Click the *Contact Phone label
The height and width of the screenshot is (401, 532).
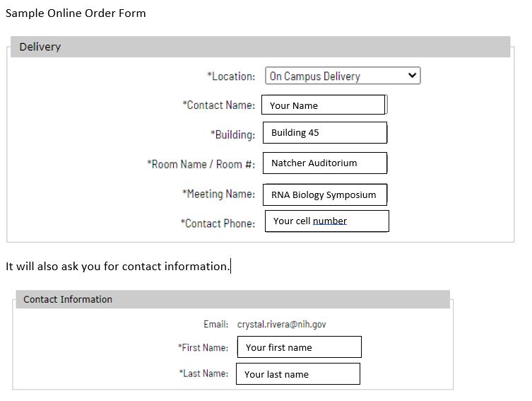218,223
